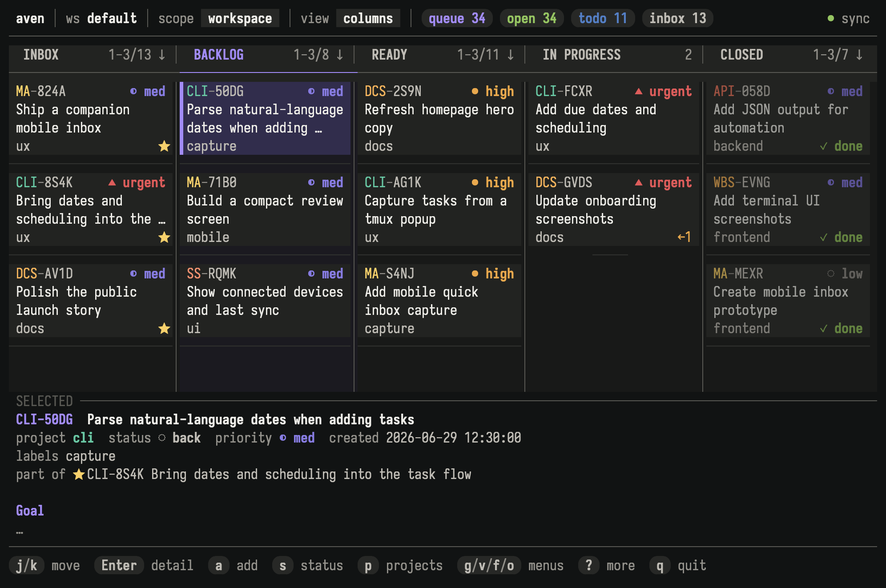Click the urgent triangle icon on CLI-FCXR
Screen dimensions: 886x588
click(639, 91)
